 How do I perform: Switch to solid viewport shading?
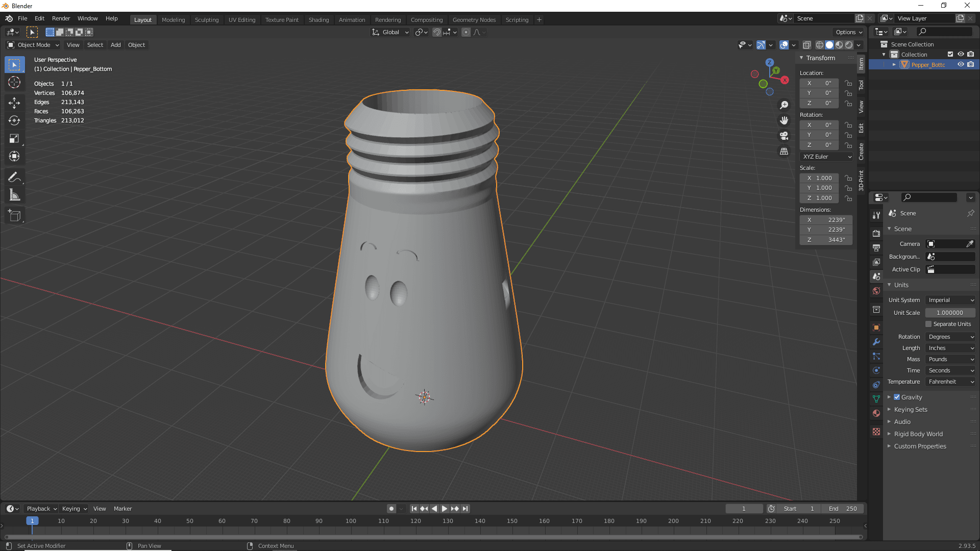pos(829,45)
